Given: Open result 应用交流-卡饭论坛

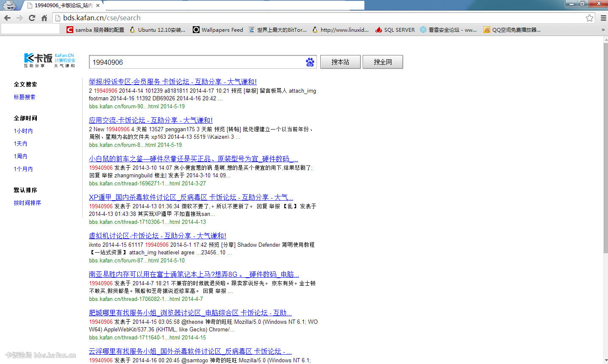Looking at the screenshot, I should pos(151,120).
